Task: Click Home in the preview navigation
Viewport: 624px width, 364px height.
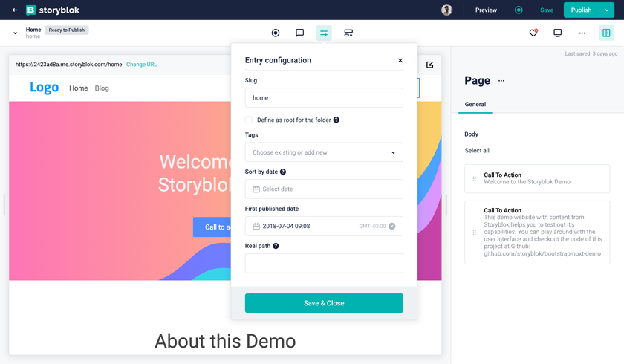Action: (79, 88)
